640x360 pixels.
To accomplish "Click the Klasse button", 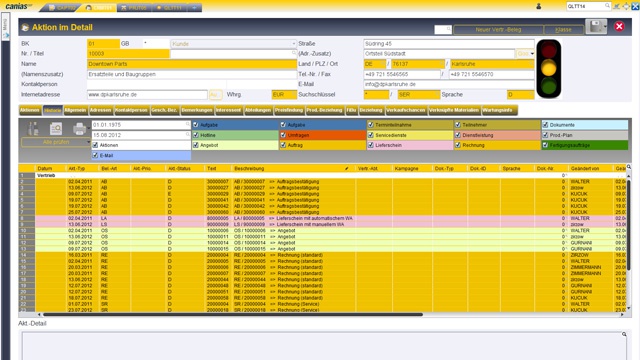I will 563,29.
